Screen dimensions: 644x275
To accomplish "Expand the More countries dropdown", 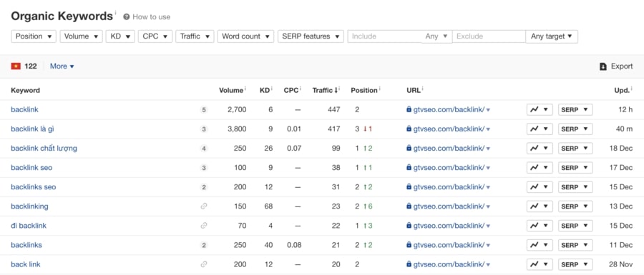I will [62, 66].
